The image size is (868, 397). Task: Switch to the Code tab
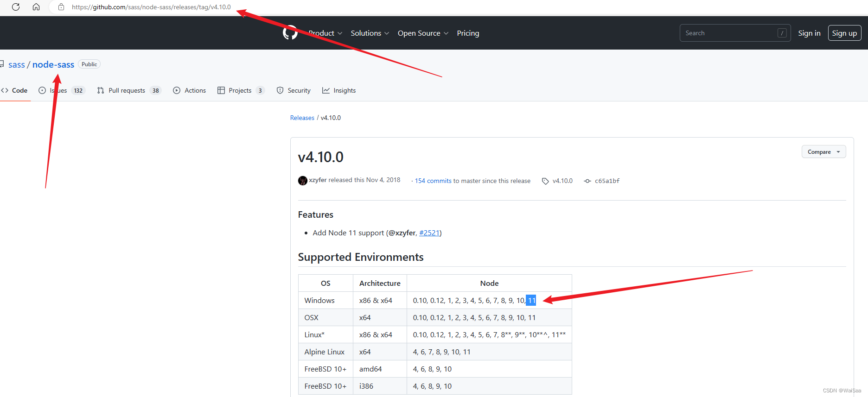coord(14,90)
